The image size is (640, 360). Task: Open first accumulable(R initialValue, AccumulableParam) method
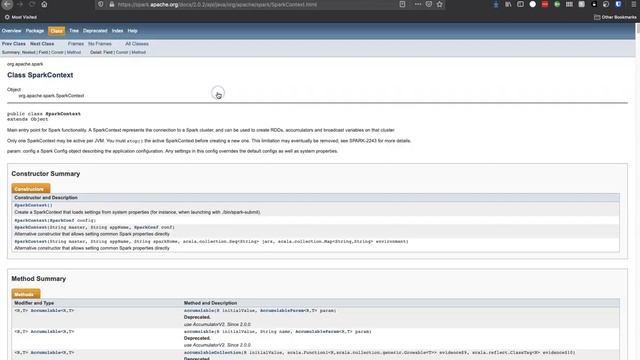click(x=260, y=311)
